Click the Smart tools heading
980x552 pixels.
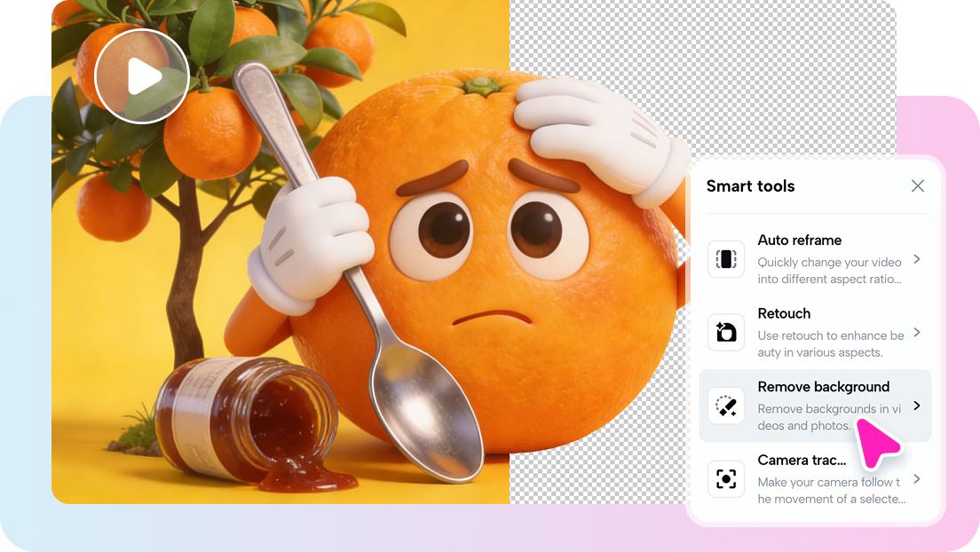[x=751, y=185]
